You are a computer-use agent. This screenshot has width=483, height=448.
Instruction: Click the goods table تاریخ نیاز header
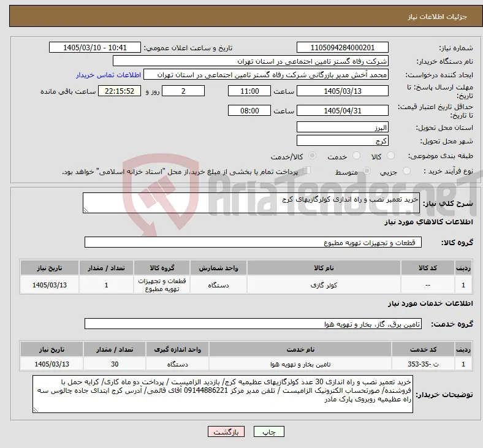[50, 268]
